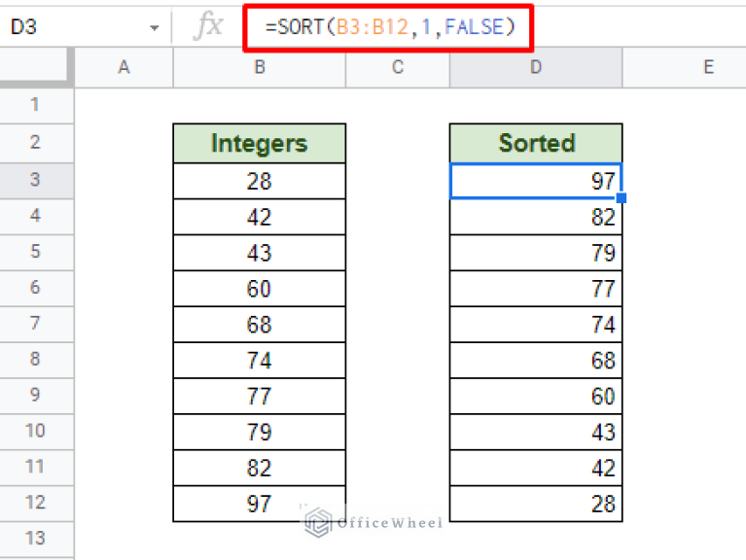Viewport: 746px width, 560px height.
Task: Click cell B7 containing 68
Action: [x=260, y=324]
